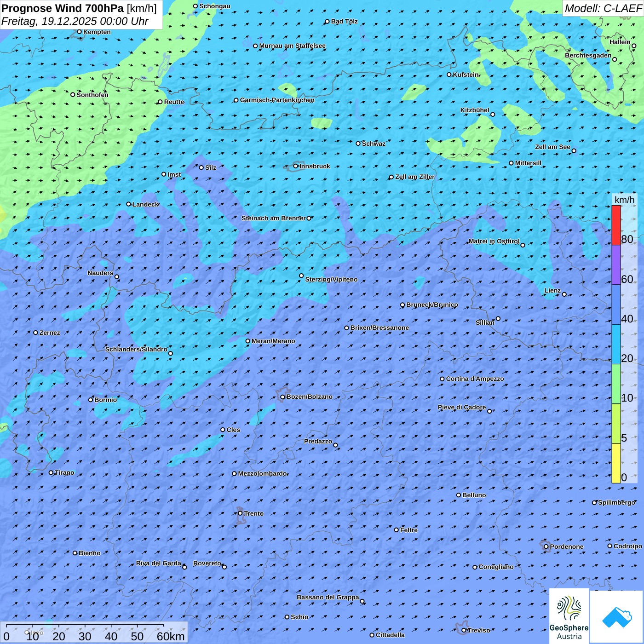Click the 'Garmisch-Partenkirchen' label
The width and height of the screenshot is (644, 644).
[x=277, y=100]
